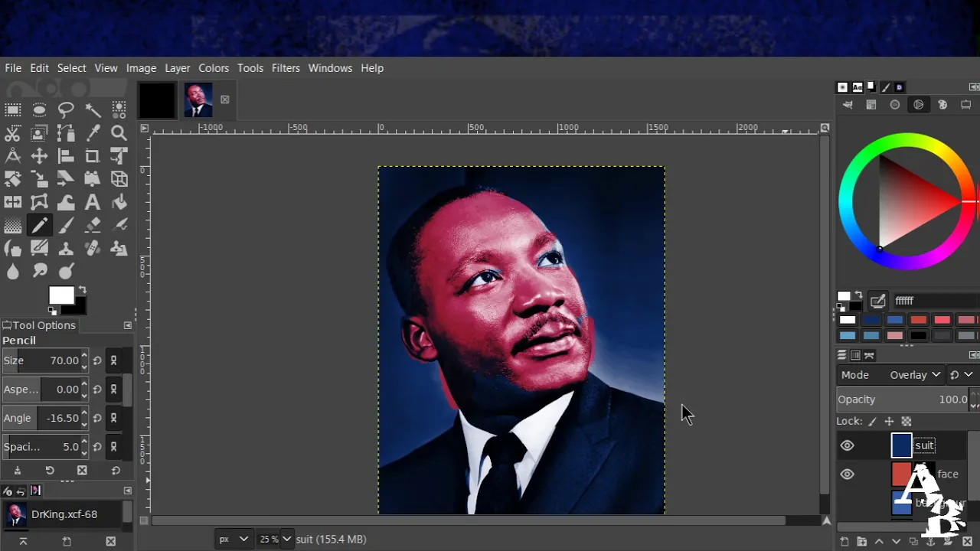This screenshot has width=980, height=551.
Task: Select the Scissors Select tool
Action: [x=13, y=133]
